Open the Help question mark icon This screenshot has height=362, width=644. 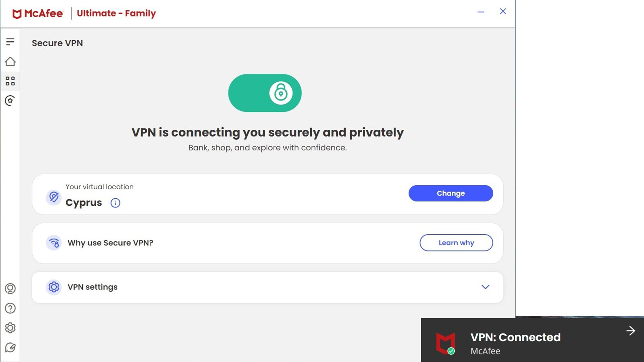[x=10, y=309]
